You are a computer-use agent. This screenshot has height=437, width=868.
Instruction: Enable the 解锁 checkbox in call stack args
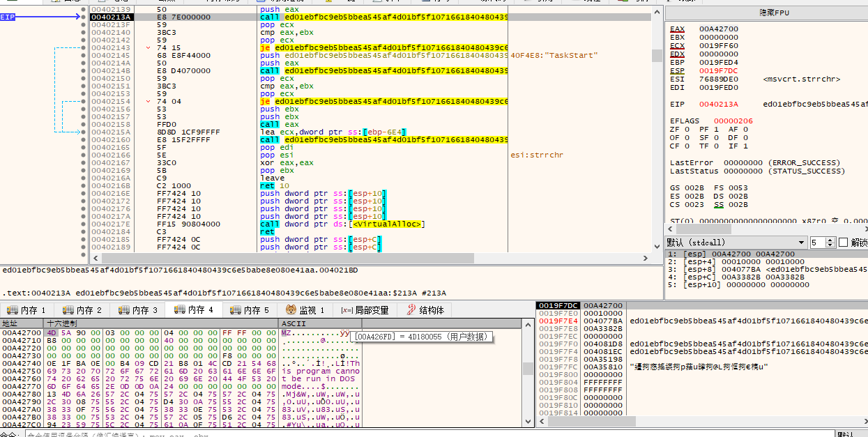844,243
